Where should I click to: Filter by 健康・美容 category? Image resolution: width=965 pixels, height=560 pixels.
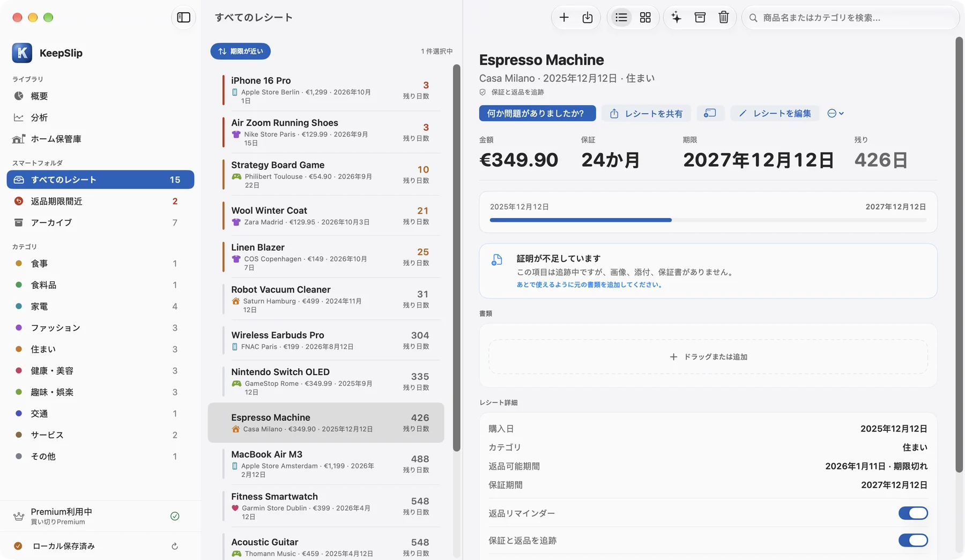click(x=100, y=370)
